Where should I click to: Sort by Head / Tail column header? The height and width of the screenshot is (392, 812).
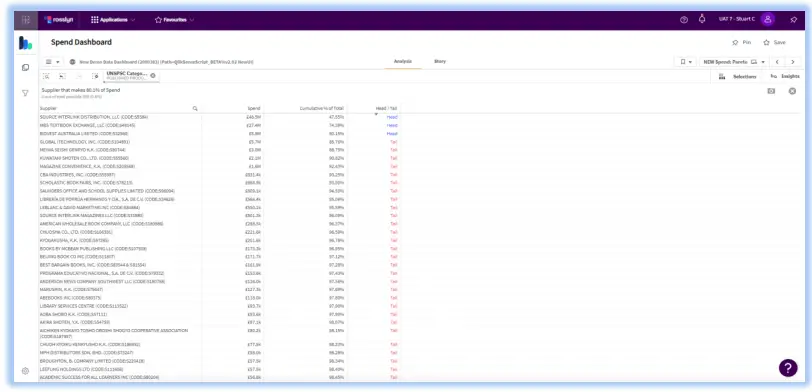pyautogui.click(x=386, y=108)
